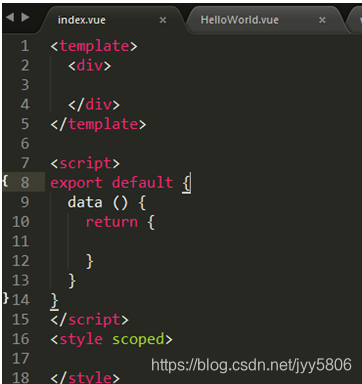Close the index.vue tab

pos(163,20)
